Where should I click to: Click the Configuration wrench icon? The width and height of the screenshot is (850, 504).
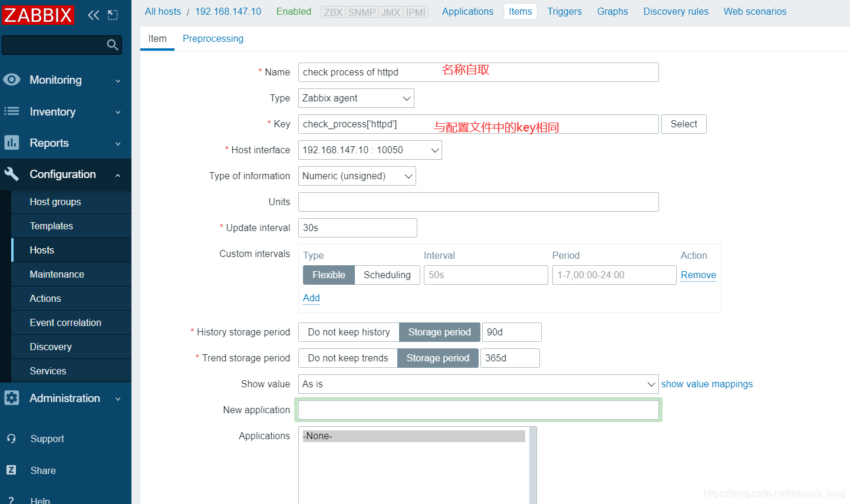click(12, 174)
